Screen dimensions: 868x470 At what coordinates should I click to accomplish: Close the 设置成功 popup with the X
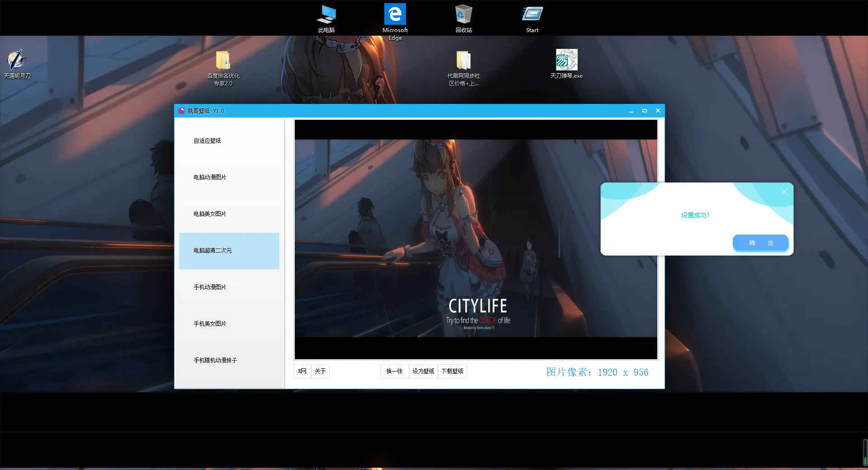(784, 192)
